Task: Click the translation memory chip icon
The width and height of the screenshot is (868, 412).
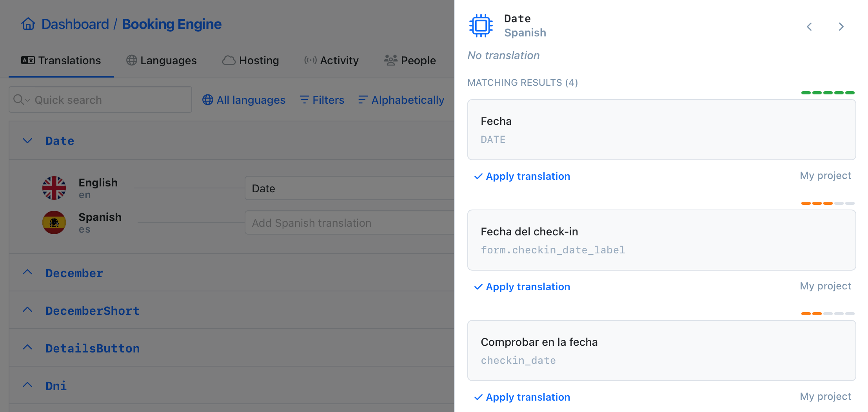Action: coord(481,26)
